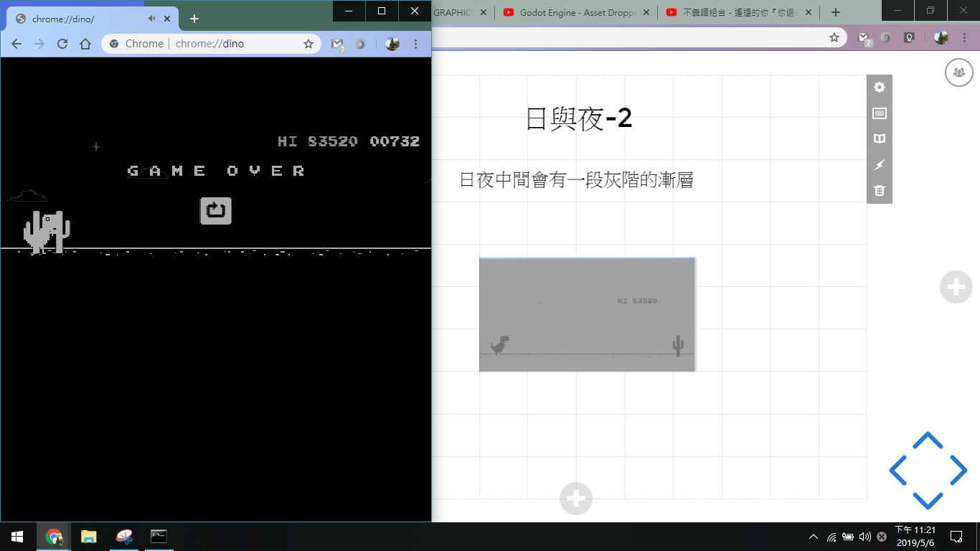Open the battery status tray icon
Screen dimensions: 980x551
click(x=848, y=537)
